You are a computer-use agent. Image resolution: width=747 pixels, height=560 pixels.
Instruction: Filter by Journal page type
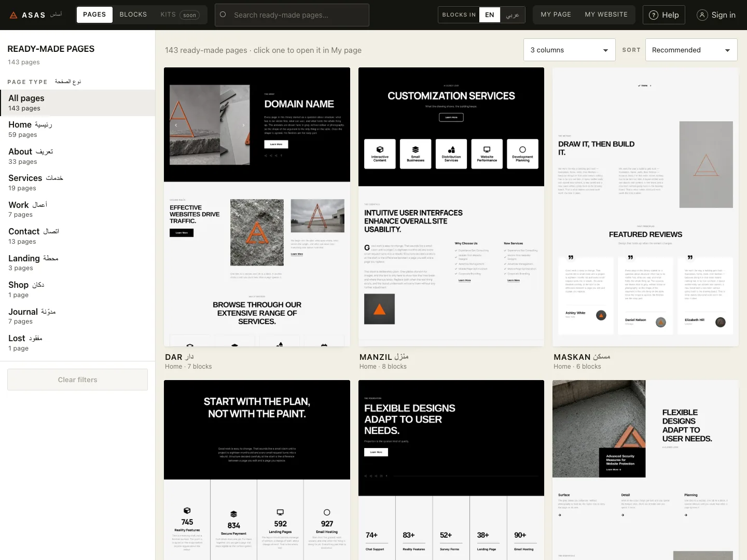coord(77,316)
